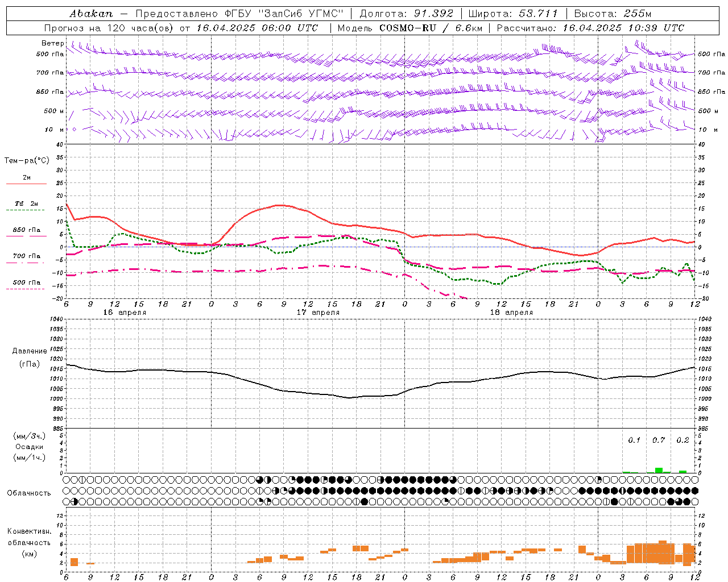Select the plain 2м temperature legend entry

click(x=27, y=178)
